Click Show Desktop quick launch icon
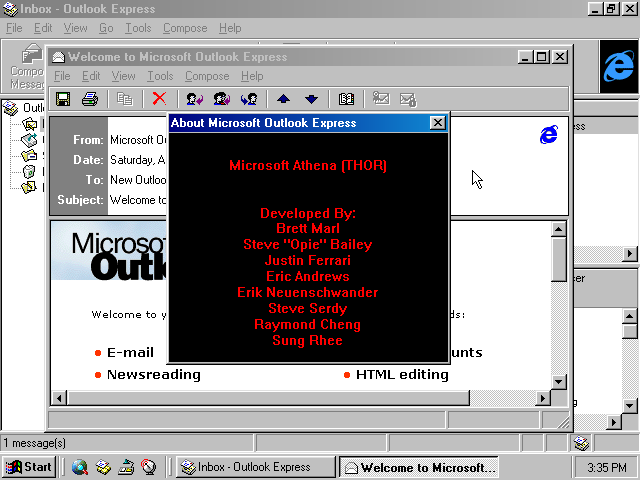This screenshot has height=480, width=640. pos(126,467)
